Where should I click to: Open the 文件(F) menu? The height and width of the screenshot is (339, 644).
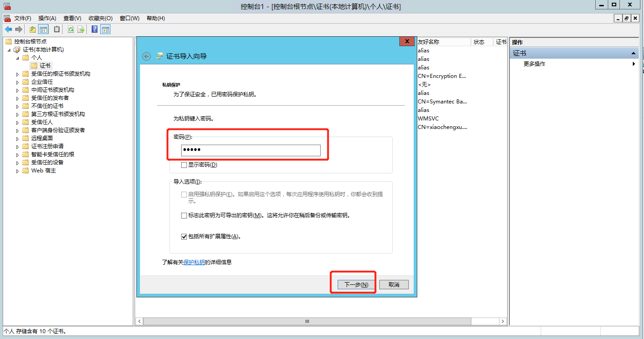(23, 18)
